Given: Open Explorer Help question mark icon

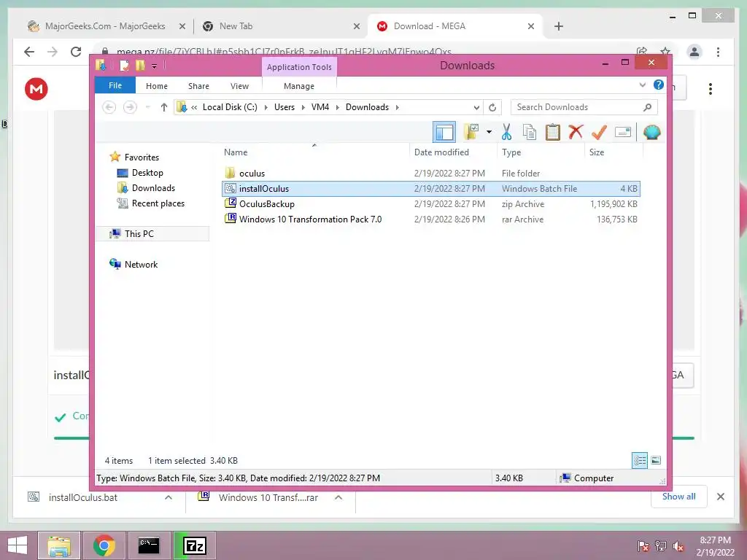Looking at the screenshot, I should [659, 85].
